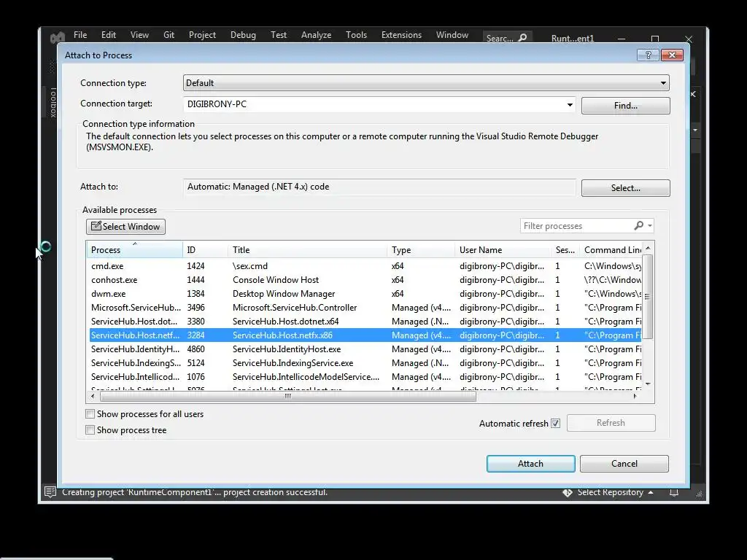Open the Debug menu
Viewport: 747px width, 560px height.
tap(243, 35)
